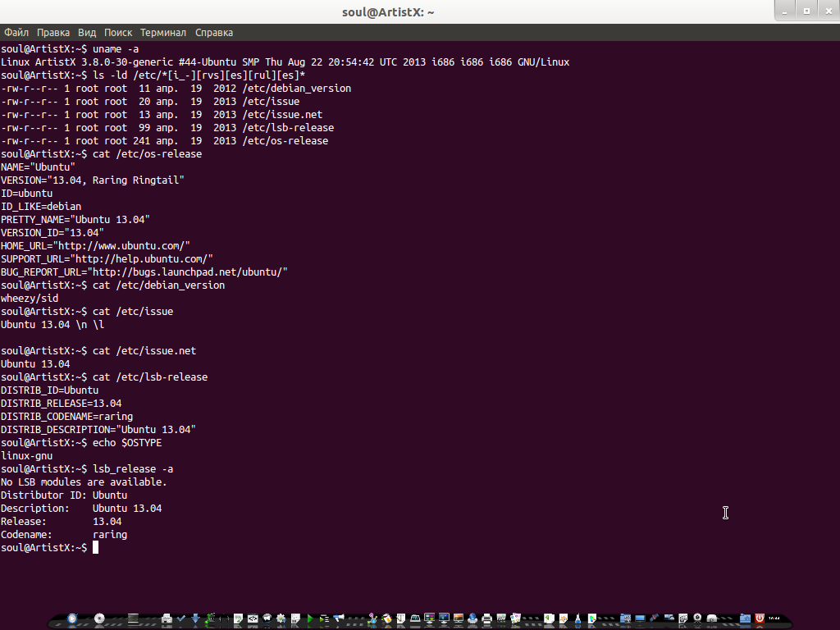Open the terminal monitor icon in dock

tap(133, 619)
